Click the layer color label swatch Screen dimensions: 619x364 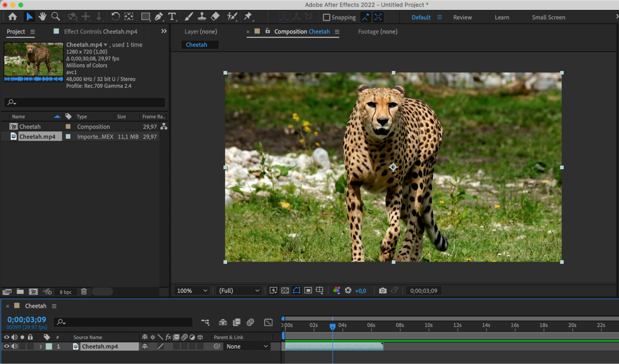[x=49, y=347]
